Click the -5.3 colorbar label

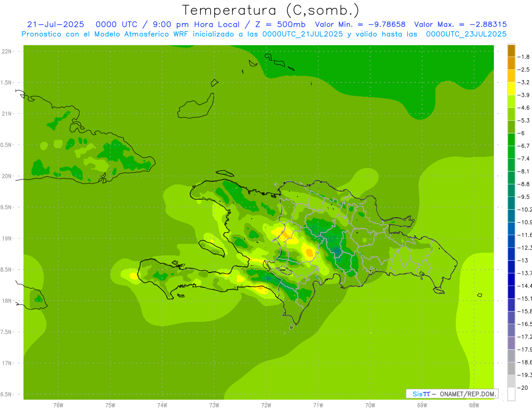pyautogui.click(x=524, y=120)
